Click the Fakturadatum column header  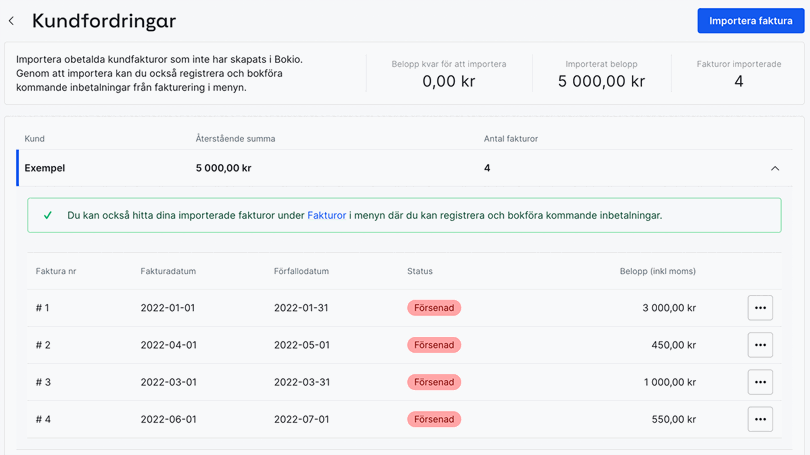(168, 271)
